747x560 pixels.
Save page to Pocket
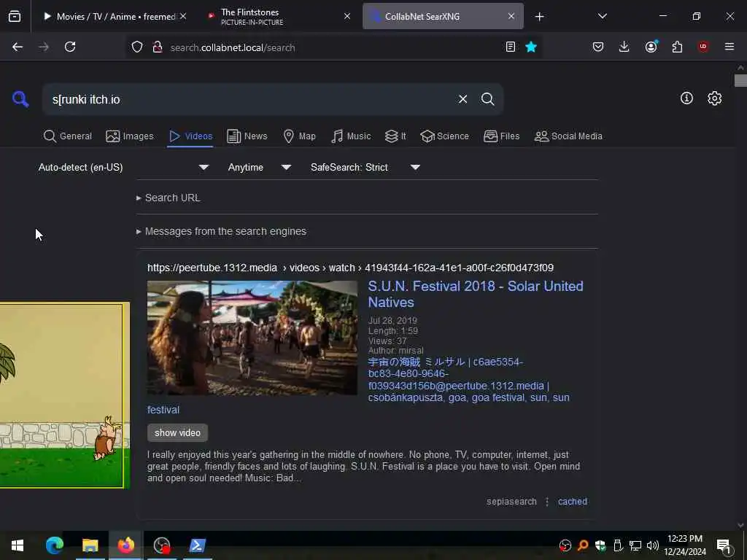pyautogui.click(x=598, y=47)
